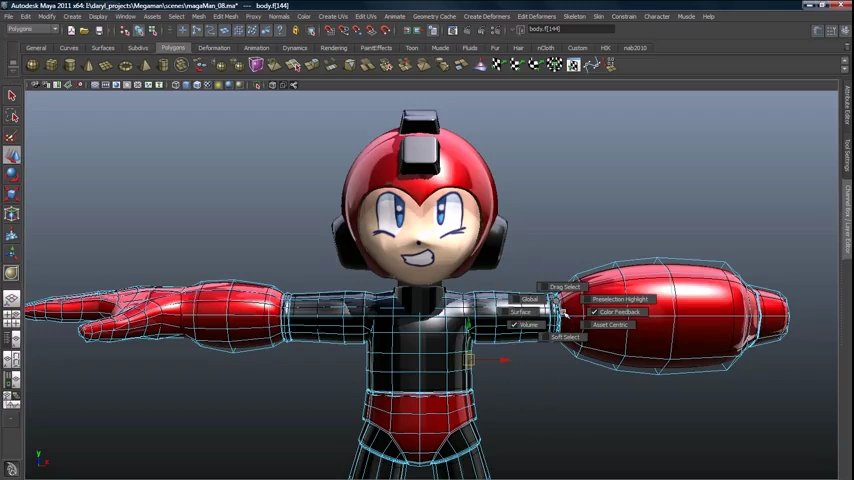This screenshot has height=480, width=854.
Task: Open the Help menu
Action: [x=708, y=16]
